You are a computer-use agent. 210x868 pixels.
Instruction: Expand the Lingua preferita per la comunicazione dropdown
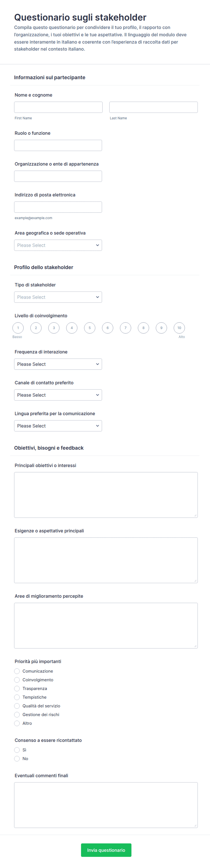pos(58,426)
